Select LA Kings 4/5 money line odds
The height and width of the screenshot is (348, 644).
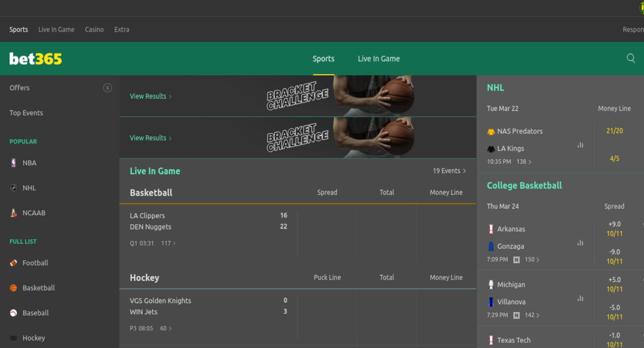coord(615,158)
